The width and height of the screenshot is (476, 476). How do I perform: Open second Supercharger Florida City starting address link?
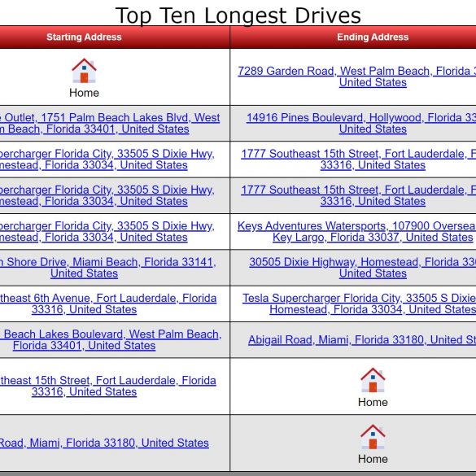pyautogui.click(x=107, y=195)
